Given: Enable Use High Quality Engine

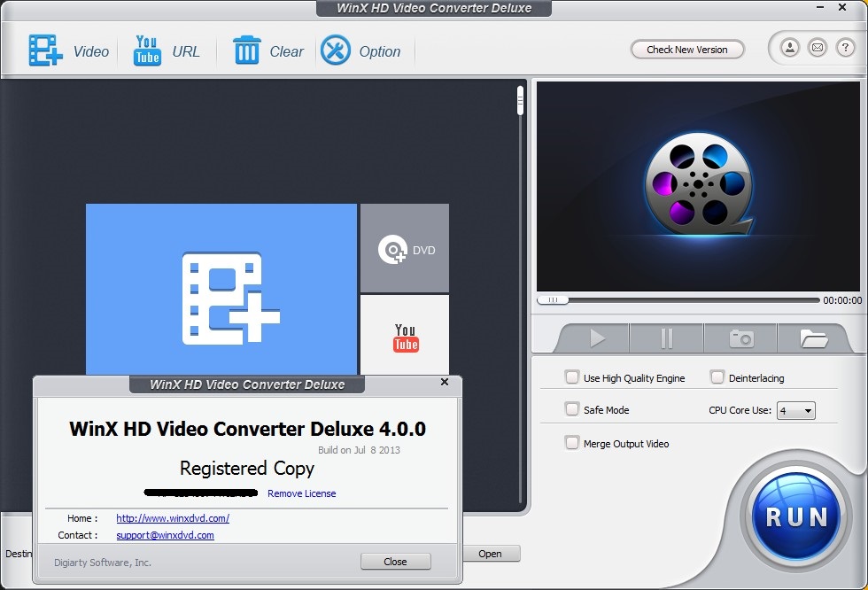Looking at the screenshot, I should click(x=572, y=377).
